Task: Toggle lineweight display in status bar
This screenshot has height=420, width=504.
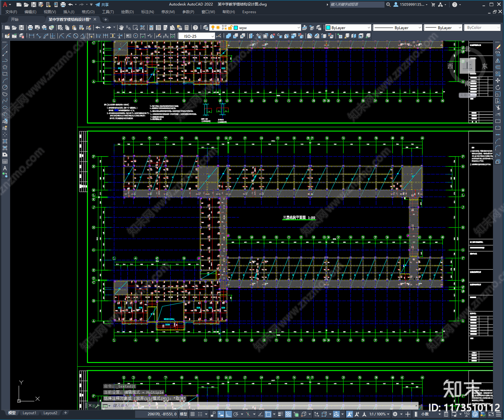Action: coord(280,414)
